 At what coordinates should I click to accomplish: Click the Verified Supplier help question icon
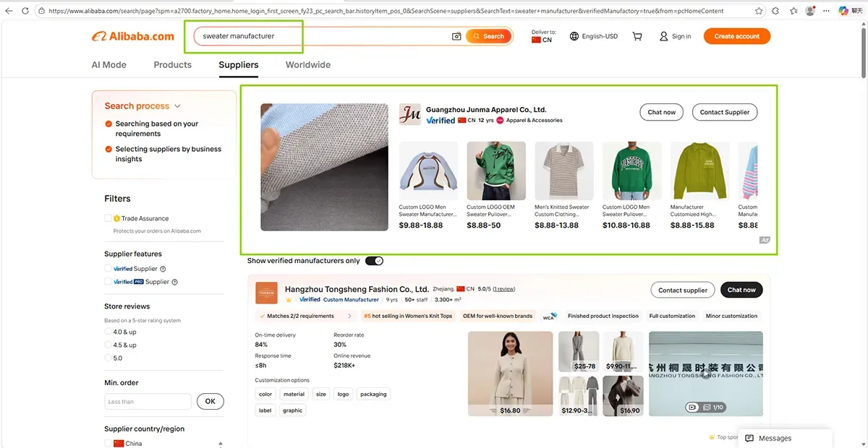163,269
